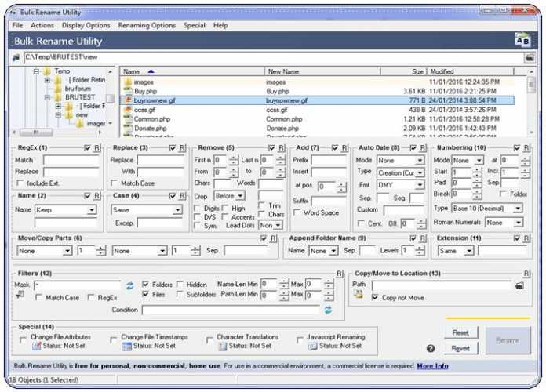The height and width of the screenshot is (392, 546).
Task: Toggle the Include Ext. checkbox
Action: click(20, 183)
